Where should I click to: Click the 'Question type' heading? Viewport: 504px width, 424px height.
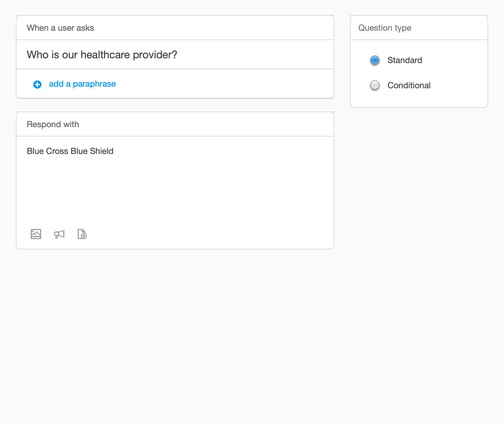pos(385,28)
